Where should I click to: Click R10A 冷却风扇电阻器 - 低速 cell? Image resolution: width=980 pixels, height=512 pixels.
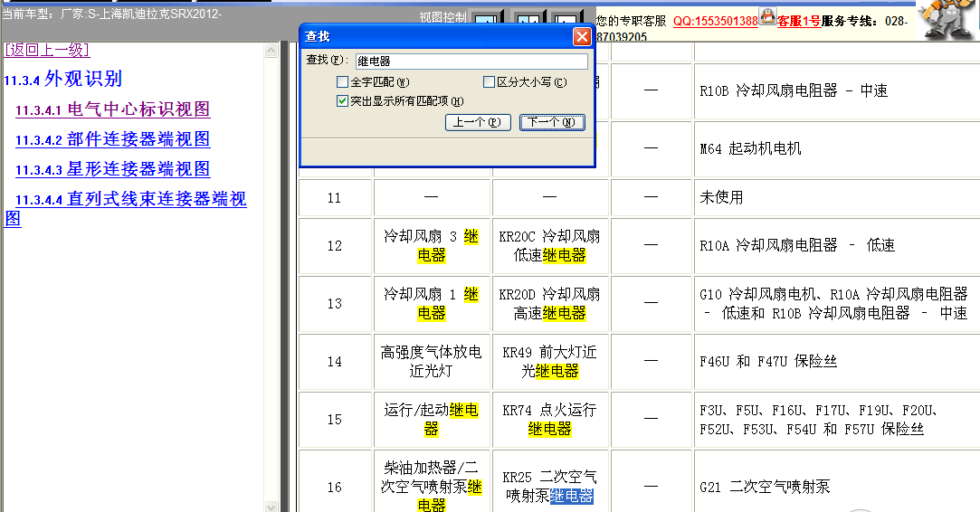[837, 246]
